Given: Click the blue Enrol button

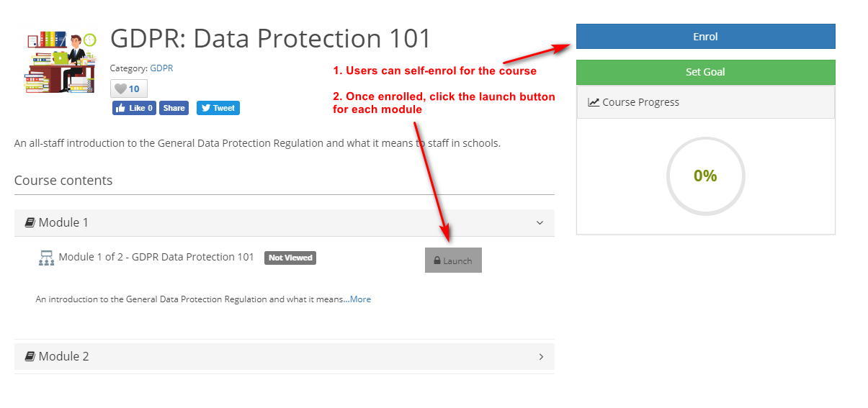Looking at the screenshot, I should coord(705,37).
